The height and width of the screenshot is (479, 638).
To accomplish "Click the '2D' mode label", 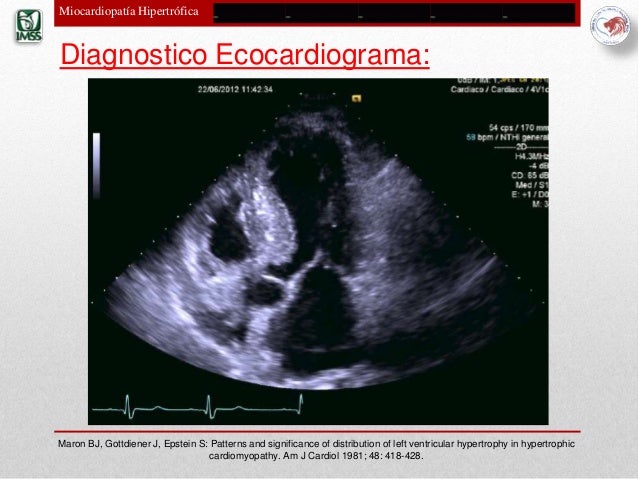I will click(521, 147).
